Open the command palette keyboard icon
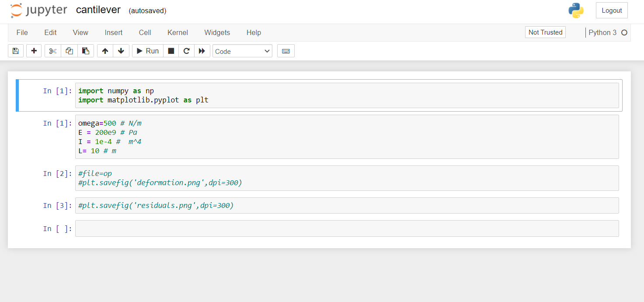Viewport: 644px width, 302px height. (286, 51)
